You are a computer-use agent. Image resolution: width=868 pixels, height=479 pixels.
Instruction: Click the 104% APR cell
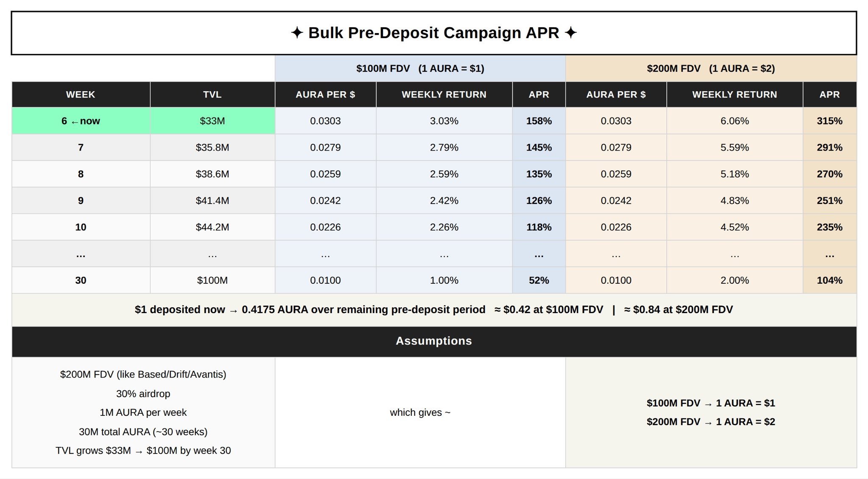click(829, 280)
